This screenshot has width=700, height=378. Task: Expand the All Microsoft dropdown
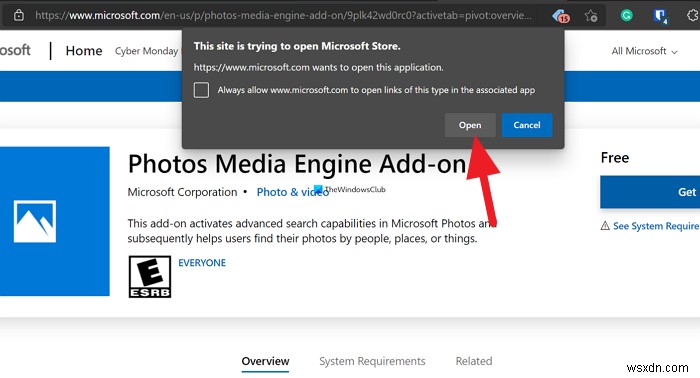644,51
